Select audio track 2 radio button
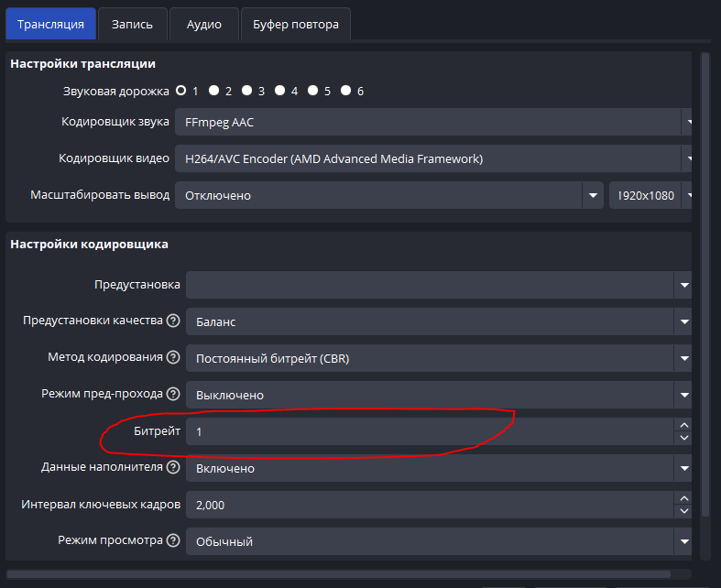Screen dimensions: 721x588 213,91
